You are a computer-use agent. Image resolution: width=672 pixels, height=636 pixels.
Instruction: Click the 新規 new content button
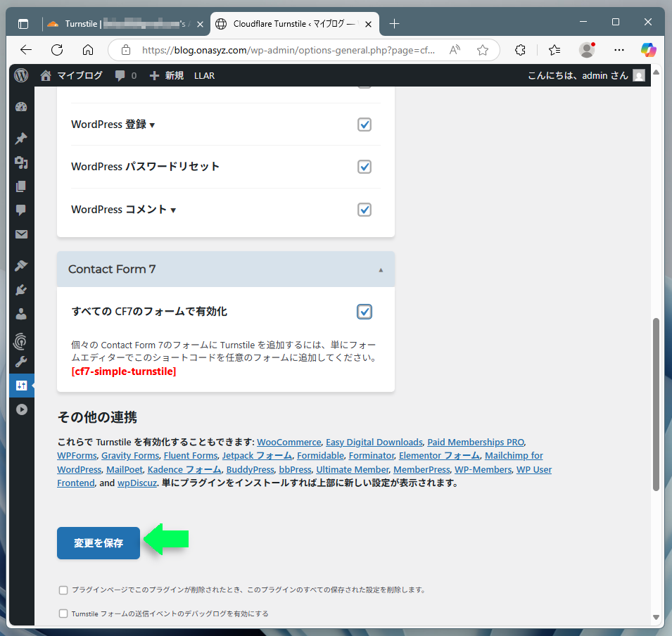tap(166, 76)
